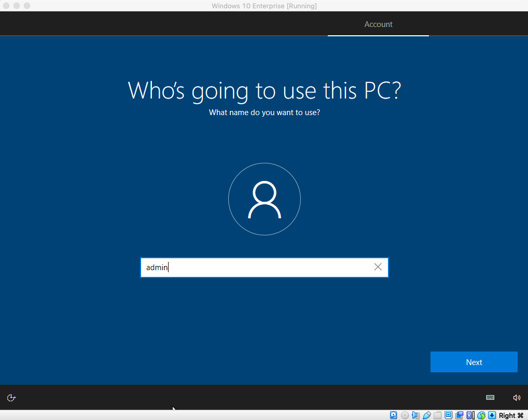Image resolution: width=528 pixels, height=420 pixels.
Task: Open the on-screen keyboard icon
Action: (490, 398)
